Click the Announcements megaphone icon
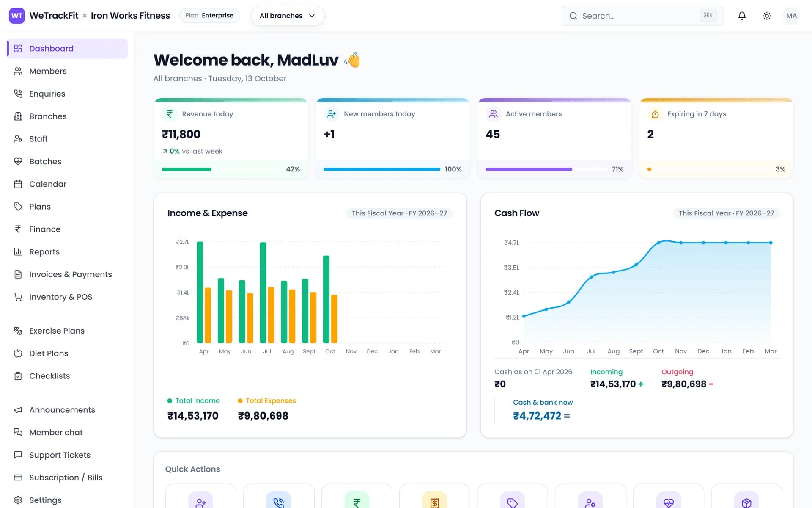Image resolution: width=812 pixels, height=508 pixels. pyautogui.click(x=18, y=410)
